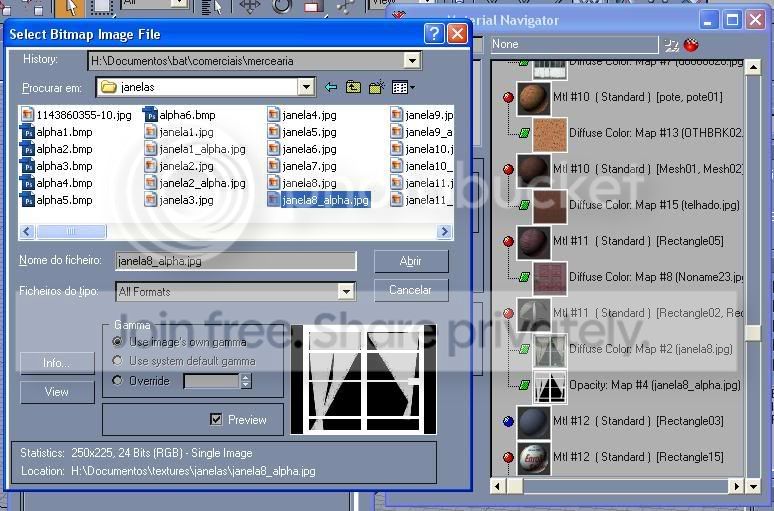Click the file list horizontal scrollbar thumb
The width and height of the screenshot is (774, 511).
(71, 231)
